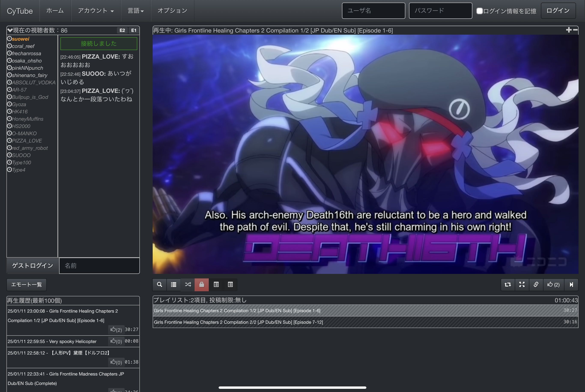The width and height of the screenshot is (585, 392).
Task: Click the red playlist lock icon
Action: [x=201, y=285]
